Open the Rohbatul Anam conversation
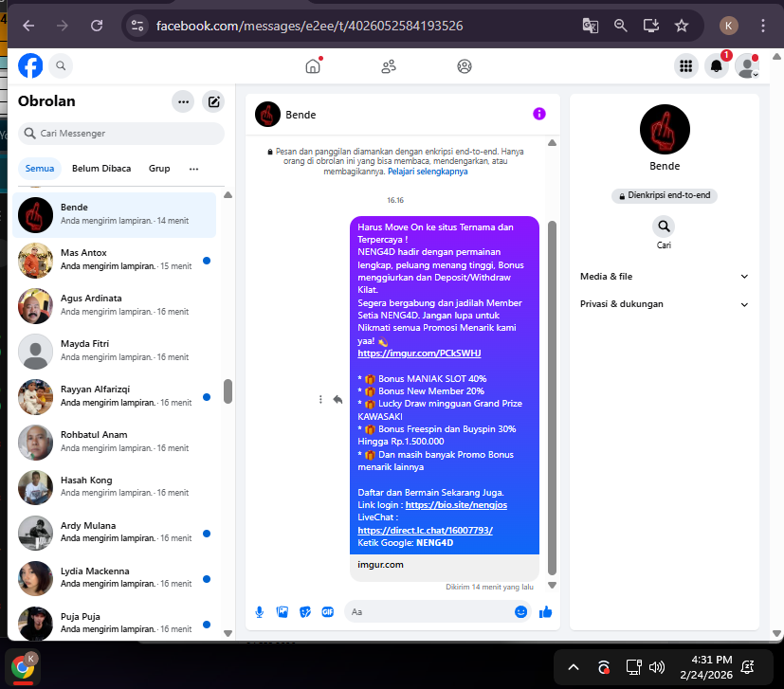 click(x=115, y=443)
